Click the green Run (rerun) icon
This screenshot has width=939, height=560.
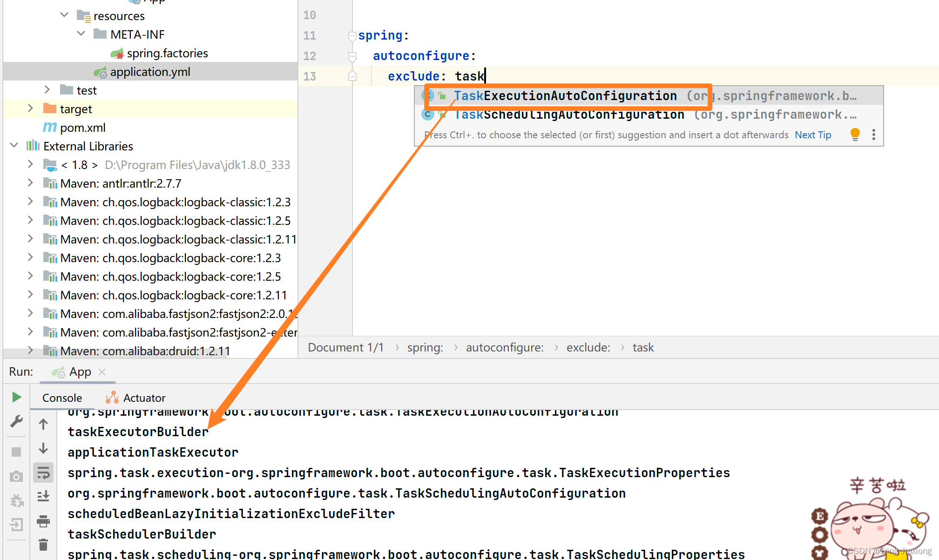[16, 397]
